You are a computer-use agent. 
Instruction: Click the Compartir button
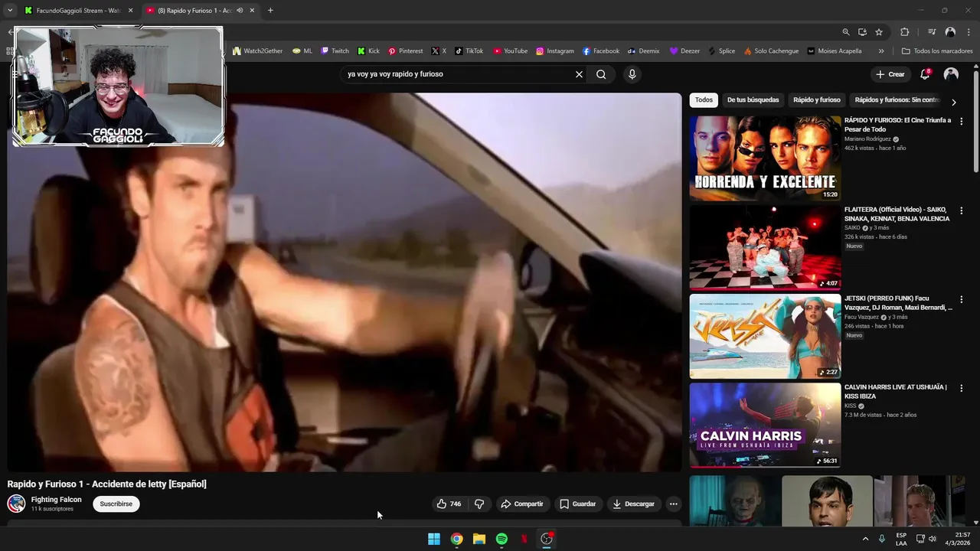click(522, 504)
